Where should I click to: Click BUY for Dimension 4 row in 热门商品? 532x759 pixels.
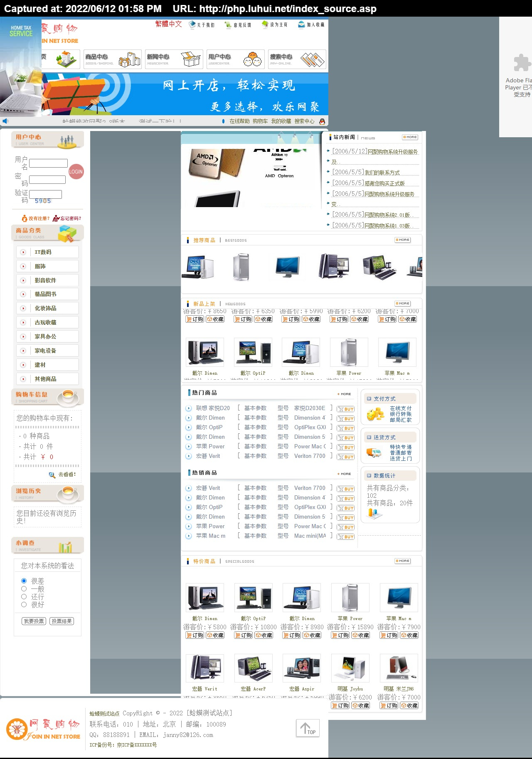coord(345,419)
